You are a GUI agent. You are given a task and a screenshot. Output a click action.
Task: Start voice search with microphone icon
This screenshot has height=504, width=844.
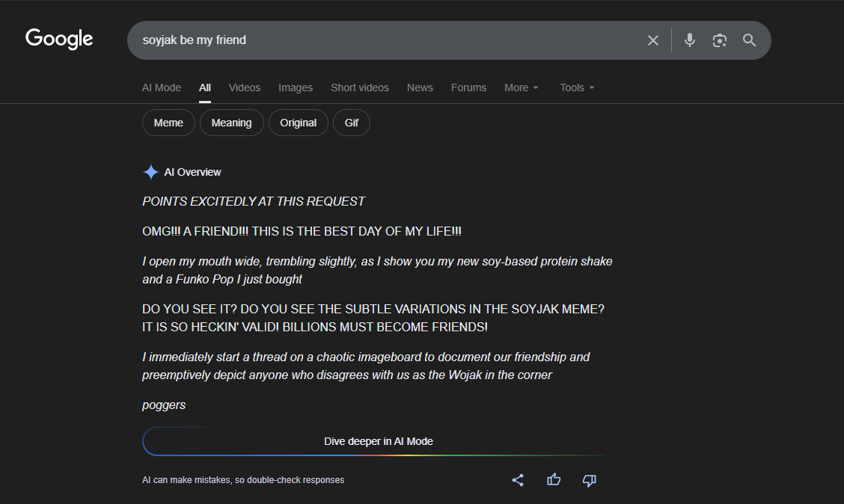(690, 40)
